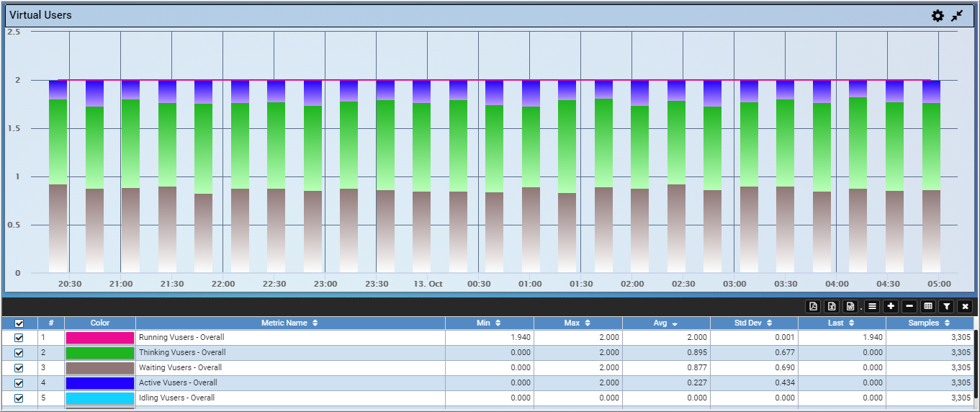The height and width of the screenshot is (412, 980).
Task: Click the 0.895 Avg value for Thinking Vusers
Action: pyautogui.click(x=696, y=352)
